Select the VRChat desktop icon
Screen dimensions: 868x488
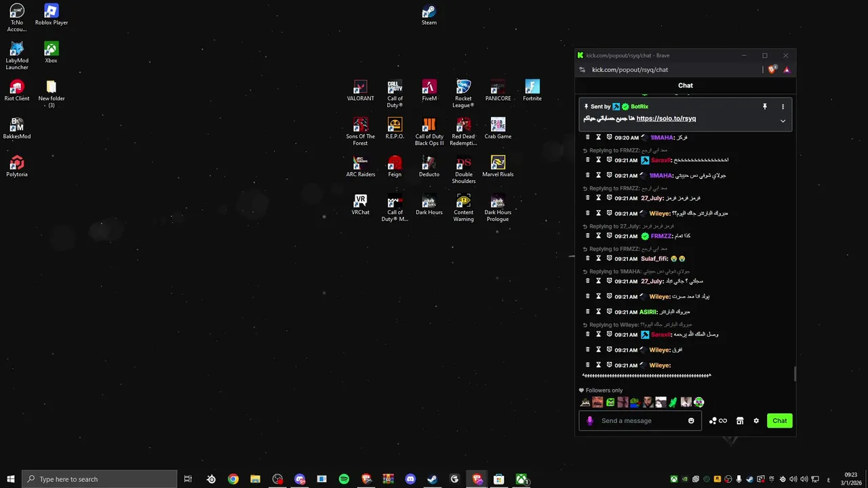click(x=360, y=205)
